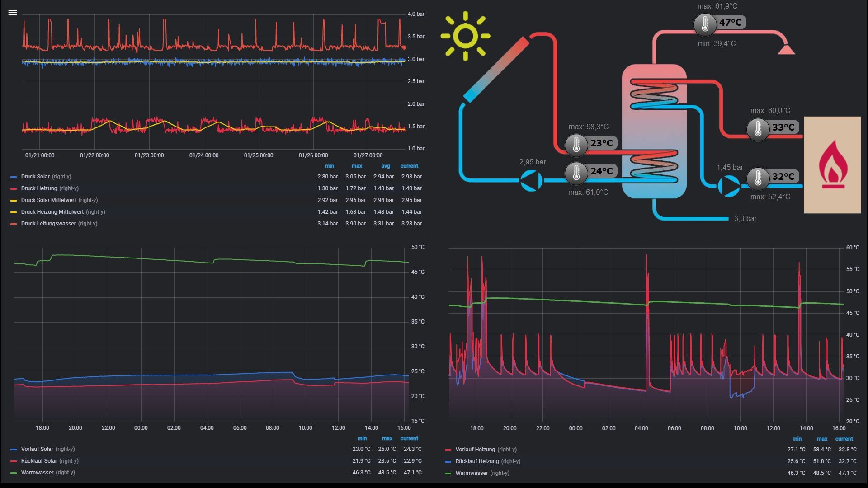Sort heating temperature legend by current
This screenshot has width=868, height=488.
point(844,439)
